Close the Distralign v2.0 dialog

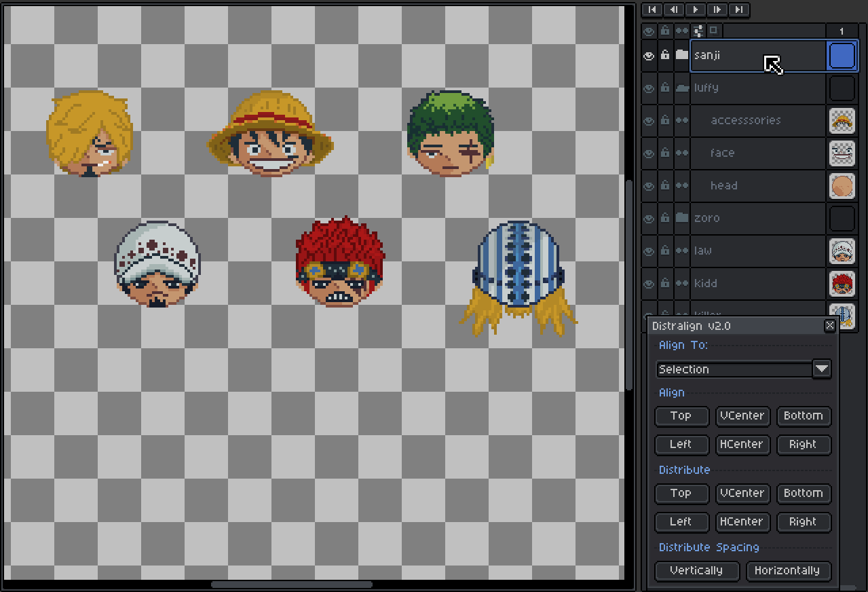pos(829,326)
